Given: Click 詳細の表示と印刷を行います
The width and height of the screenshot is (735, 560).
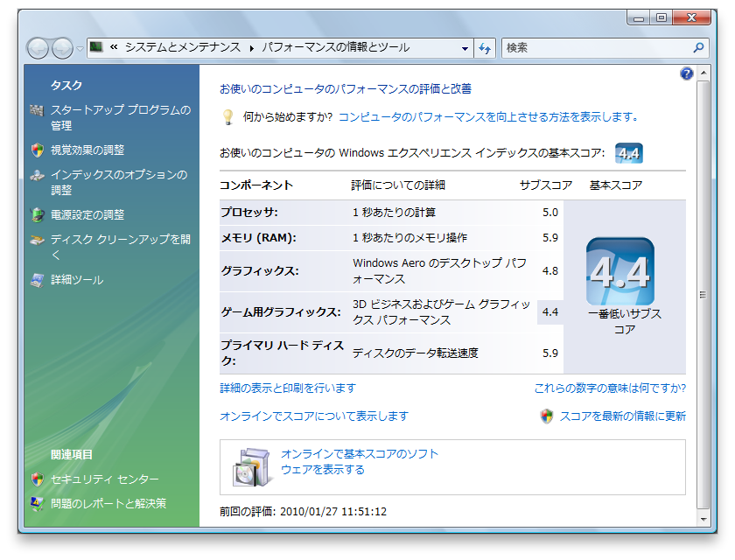Looking at the screenshot, I should pos(288,388).
